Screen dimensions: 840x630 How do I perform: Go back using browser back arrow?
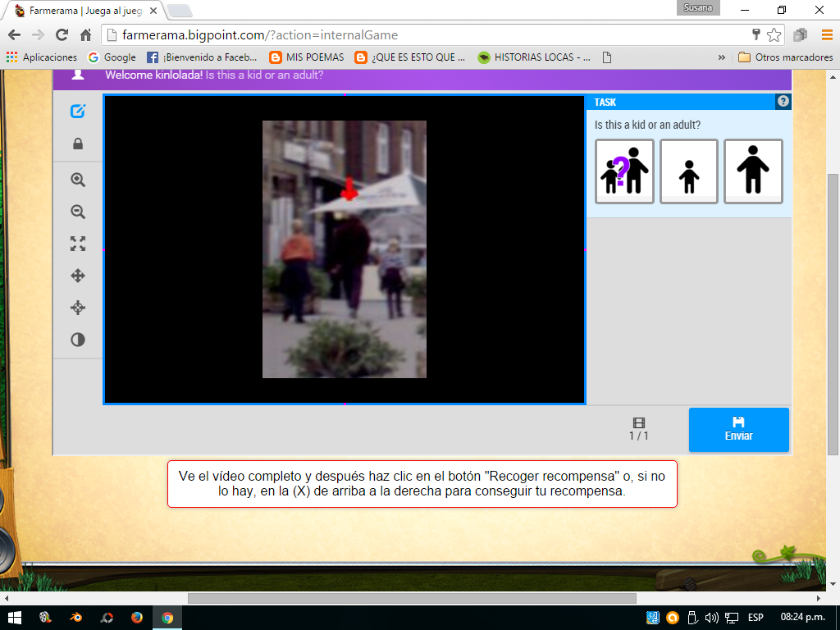pyautogui.click(x=15, y=35)
